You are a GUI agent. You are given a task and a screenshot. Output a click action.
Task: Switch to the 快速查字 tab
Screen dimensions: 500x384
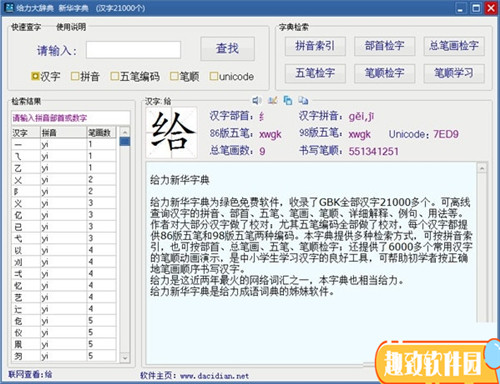pos(26,27)
